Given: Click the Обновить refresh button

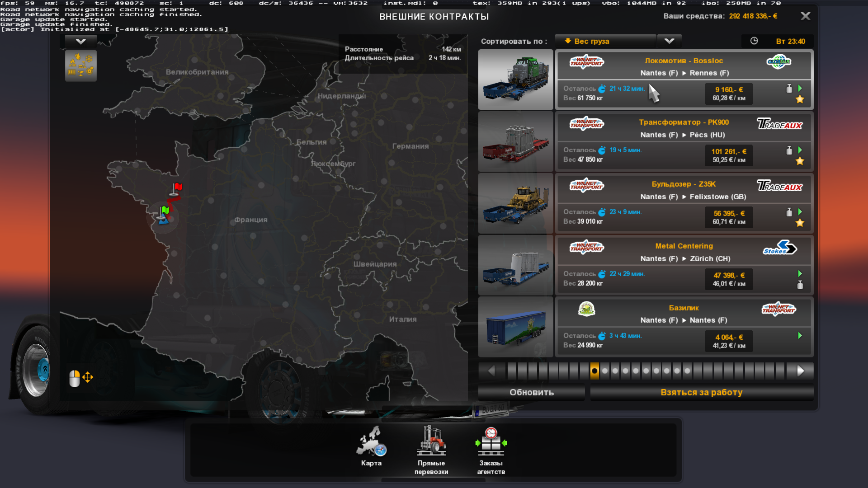Looking at the screenshot, I should pyautogui.click(x=532, y=392).
